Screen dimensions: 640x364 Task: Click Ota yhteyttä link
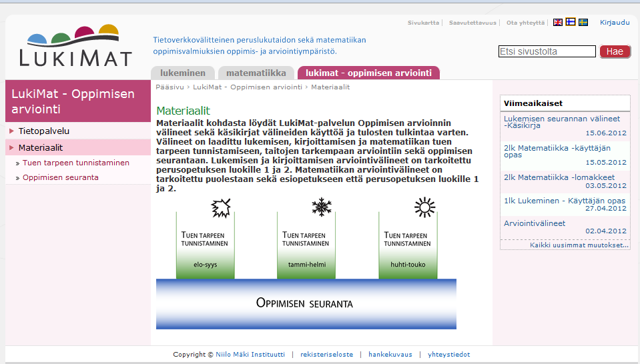[x=526, y=23]
